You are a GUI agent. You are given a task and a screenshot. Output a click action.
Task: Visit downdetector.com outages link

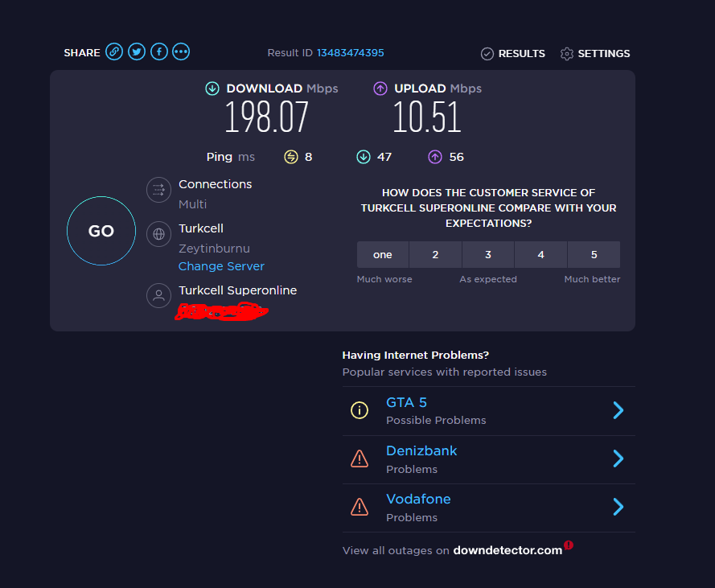coord(507,550)
